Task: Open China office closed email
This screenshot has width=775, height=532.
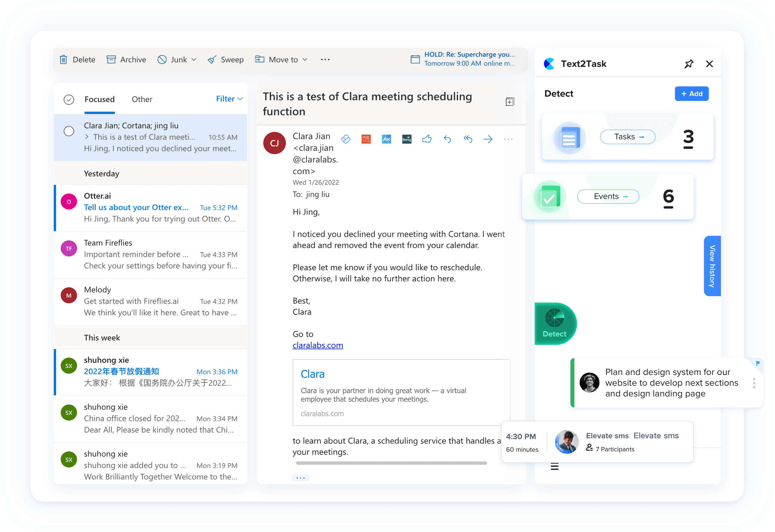Action: coord(151,419)
